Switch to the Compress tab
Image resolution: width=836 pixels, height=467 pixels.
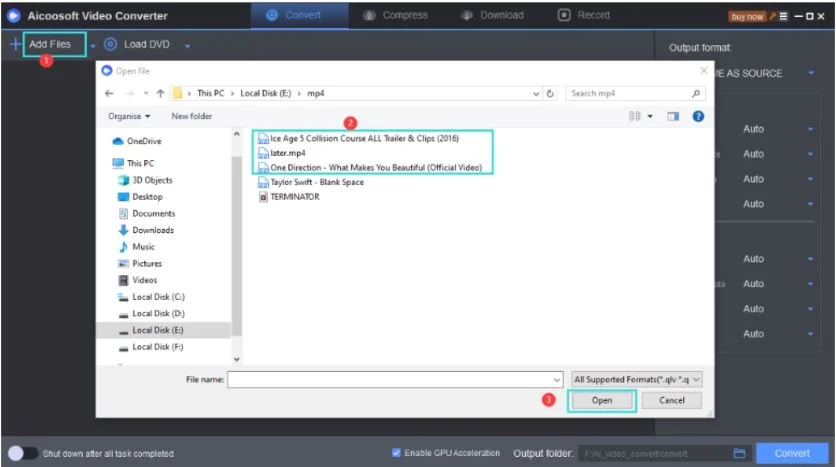pos(395,15)
